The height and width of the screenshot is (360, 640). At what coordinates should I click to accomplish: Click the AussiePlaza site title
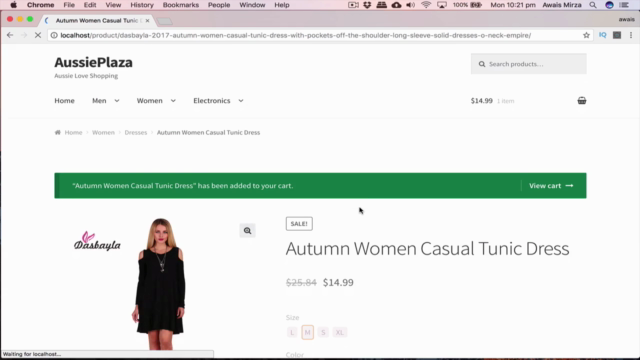tap(93, 62)
